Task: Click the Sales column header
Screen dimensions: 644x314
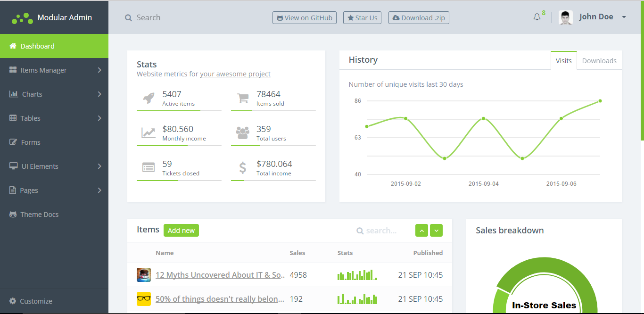Action: click(297, 253)
